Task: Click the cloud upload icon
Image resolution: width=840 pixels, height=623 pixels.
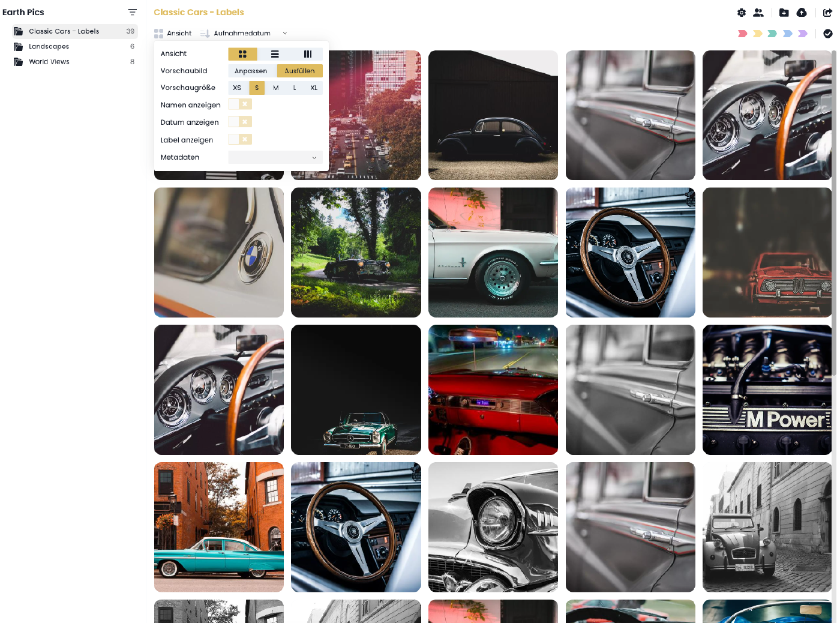Action: [802, 13]
